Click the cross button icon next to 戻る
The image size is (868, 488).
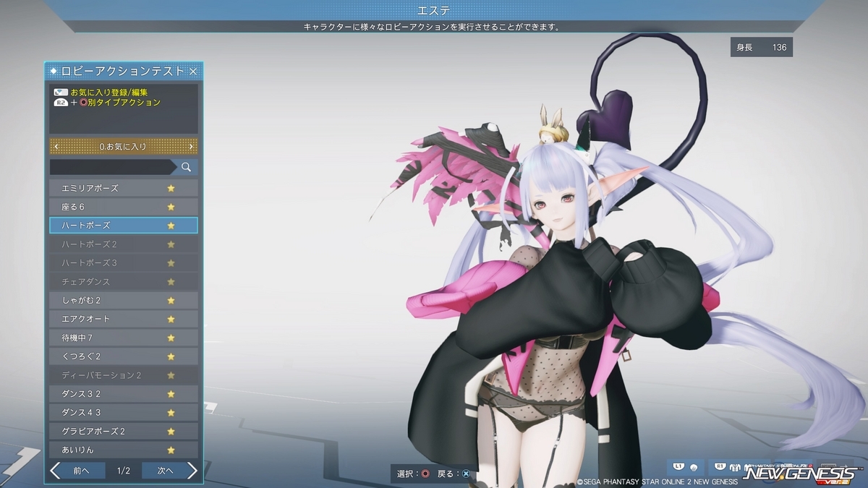[x=466, y=474]
